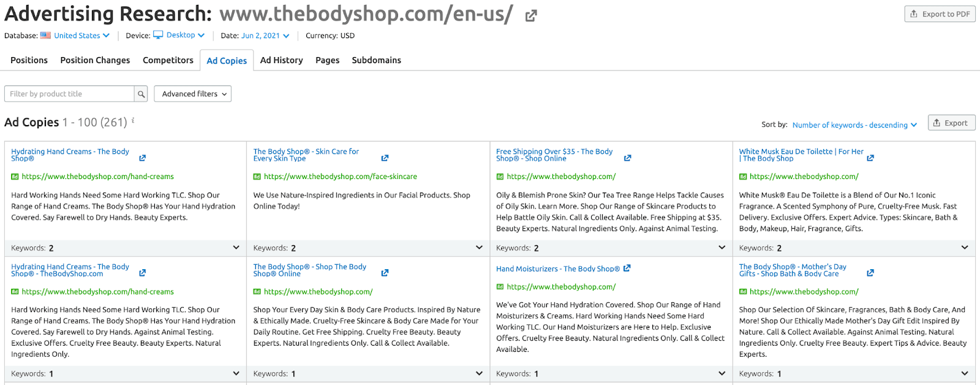The width and height of the screenshot is (980, 385).
Task: Open the Device Desktop dropdown
Action: pos(186,35)
